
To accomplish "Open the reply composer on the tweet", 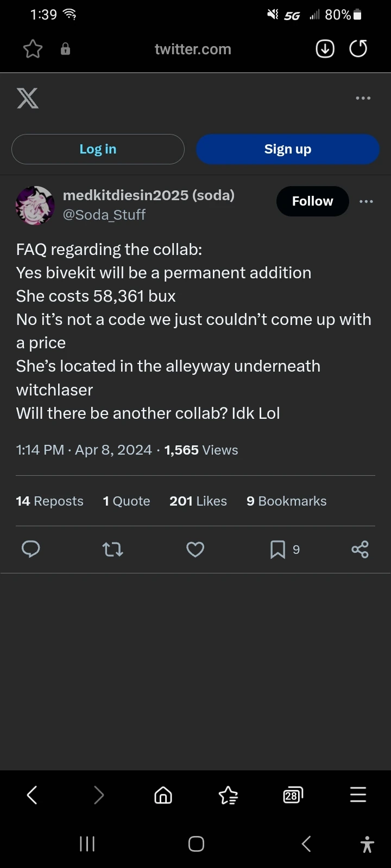I will 31,550.
